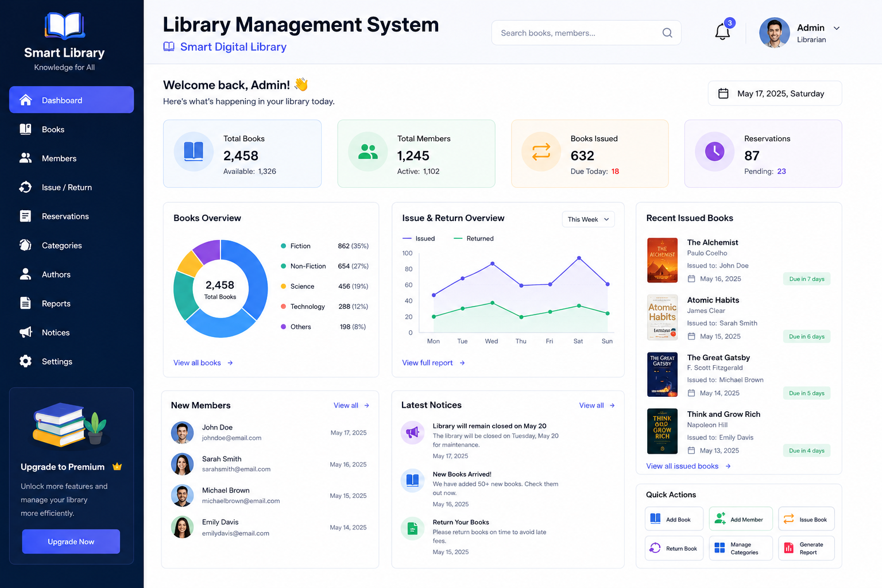The width and height of the screenshot is (882, 588).
Task: Click the Technology red legend dot
Action: pos(283,307)
